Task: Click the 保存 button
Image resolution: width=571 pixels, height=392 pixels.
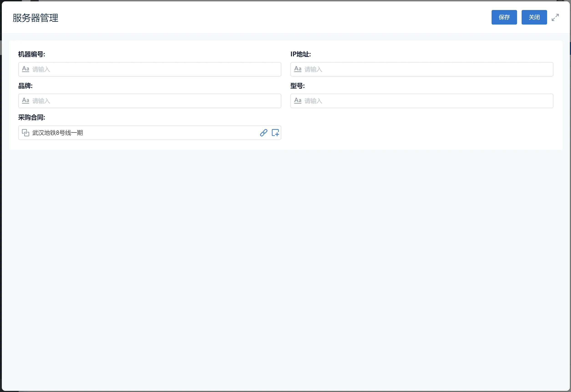Action: (x=504, y=17)
